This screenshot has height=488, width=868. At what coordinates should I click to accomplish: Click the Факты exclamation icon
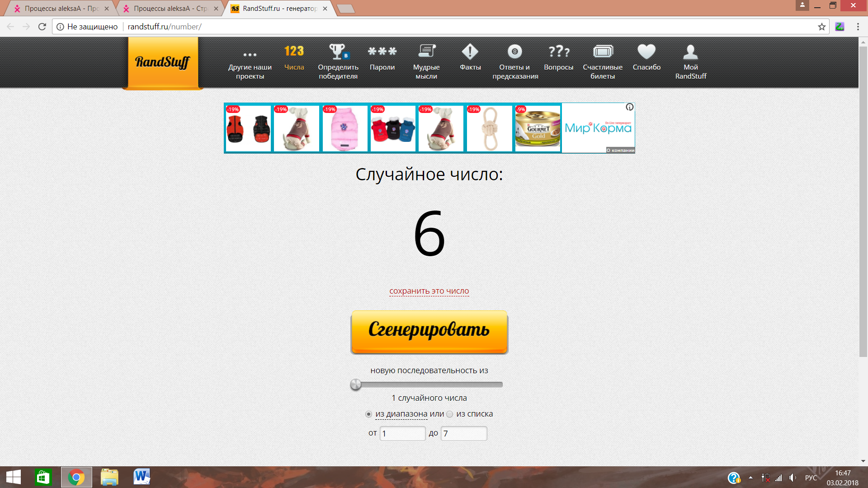(x=470, y=52)
